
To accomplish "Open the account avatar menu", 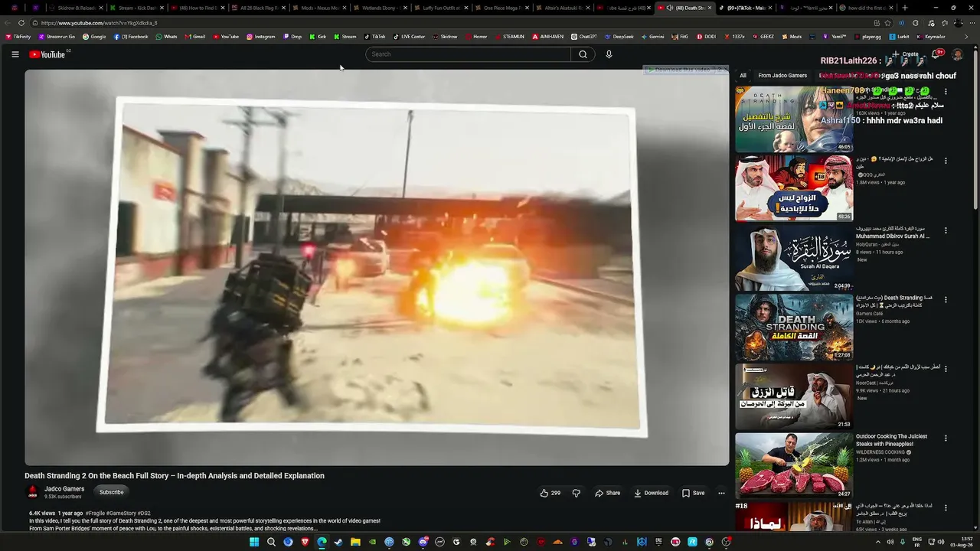I will coord(957,55).
